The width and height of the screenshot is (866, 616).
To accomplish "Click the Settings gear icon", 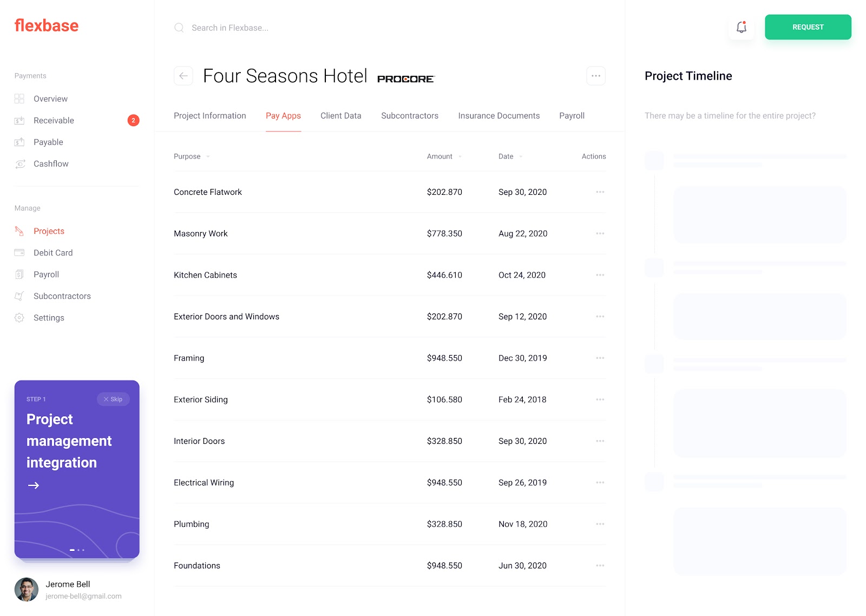I will [19, 318].
